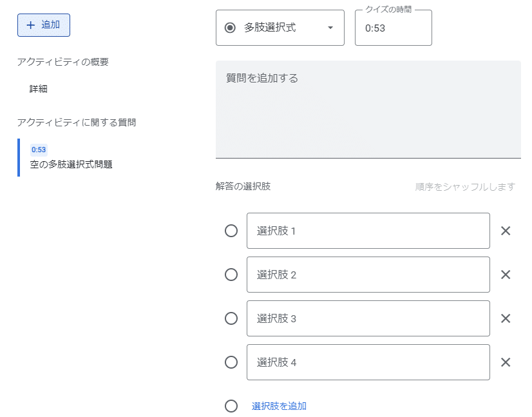Click the 選択肢 4 text field
This screenshot has height=417, width=532.
point(368,362)
